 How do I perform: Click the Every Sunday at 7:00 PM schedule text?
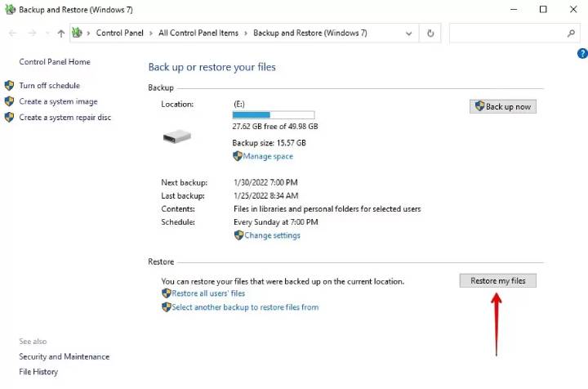(x=276, y=222)
